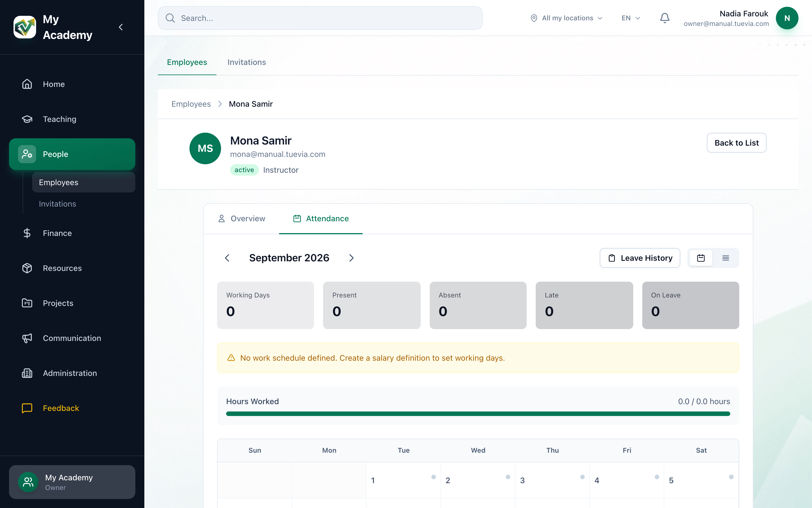This screenshot has height=508, width=812.
Task: Click the Overview person icon
Action: pyautogui.click(x=221, y=219)
